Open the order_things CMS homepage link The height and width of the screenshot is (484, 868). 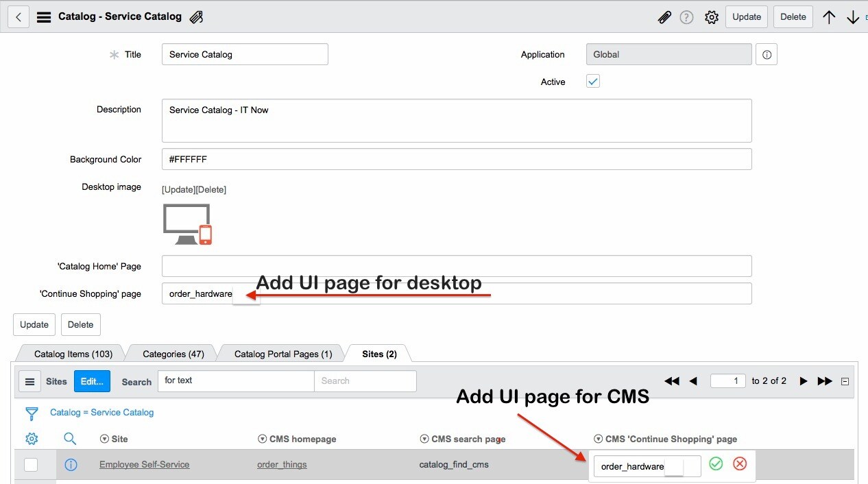tap(282, 465)
